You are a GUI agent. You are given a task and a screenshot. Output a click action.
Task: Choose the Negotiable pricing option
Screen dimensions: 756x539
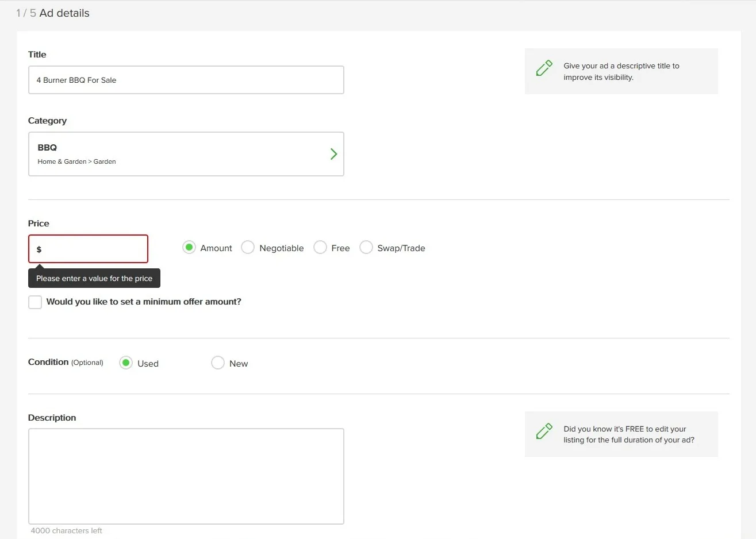coord(248,247)
